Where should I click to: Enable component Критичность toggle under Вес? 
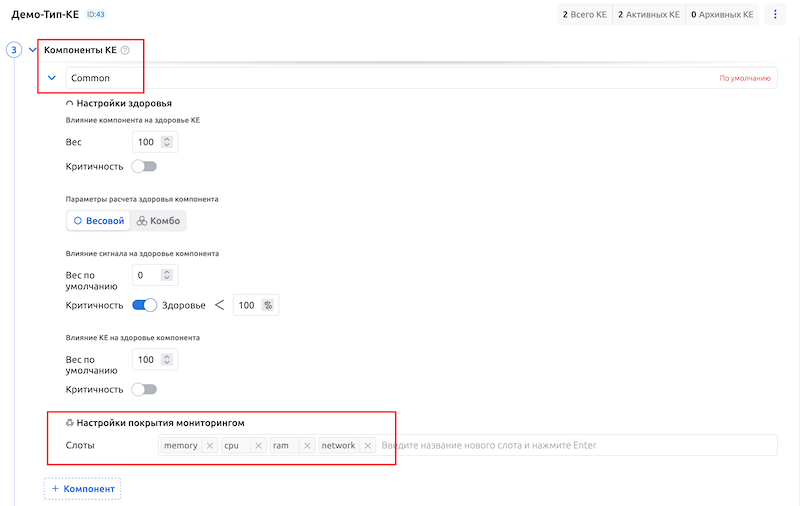tap(144, 166)
